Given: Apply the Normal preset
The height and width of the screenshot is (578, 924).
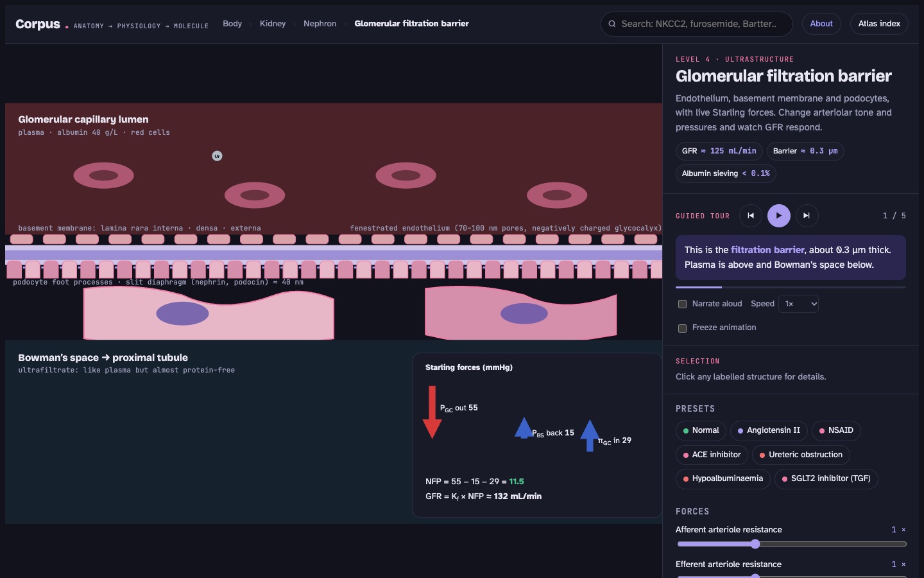Looking at the screenshot, I should (701, 430).
